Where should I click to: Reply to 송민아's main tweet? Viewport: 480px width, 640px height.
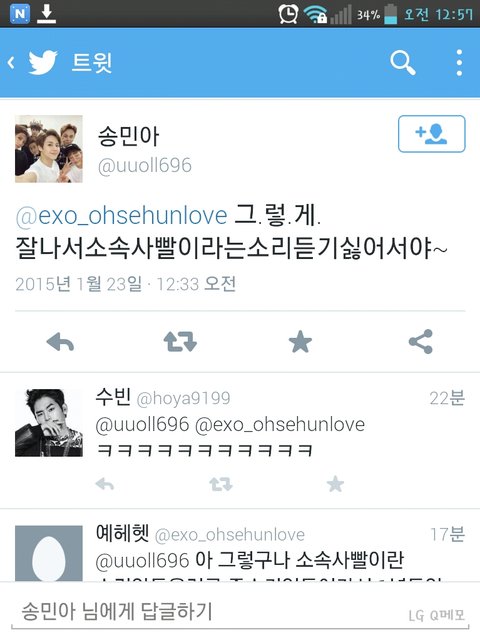60,342
